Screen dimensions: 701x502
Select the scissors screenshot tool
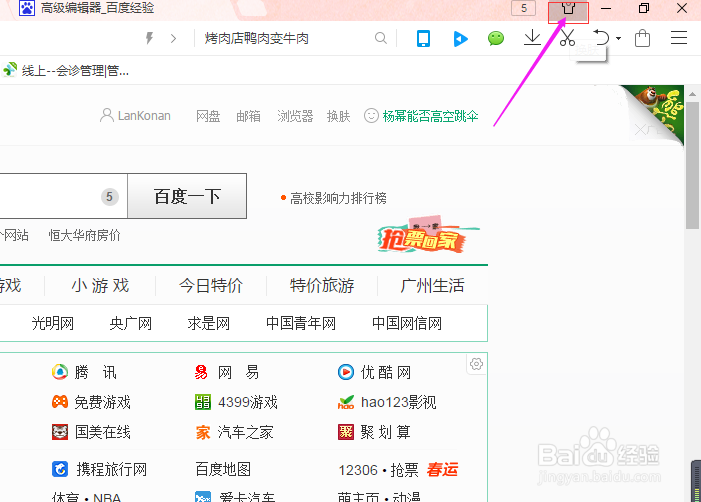[x=567, y=38]
